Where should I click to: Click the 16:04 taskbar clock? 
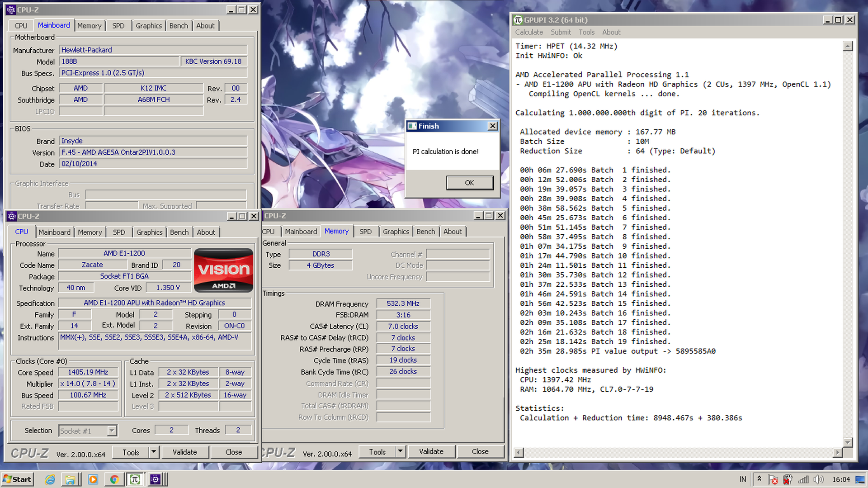(841, 479)
